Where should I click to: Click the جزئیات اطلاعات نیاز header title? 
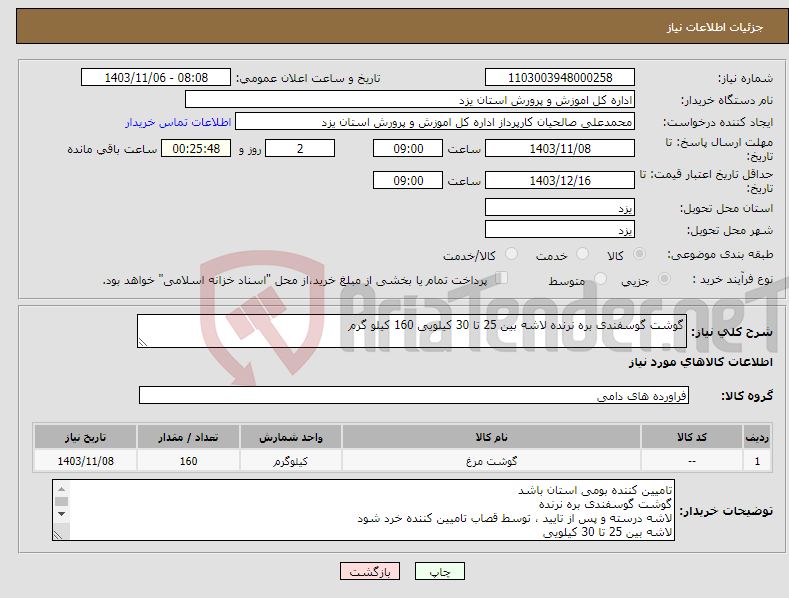tap(715, 27)
